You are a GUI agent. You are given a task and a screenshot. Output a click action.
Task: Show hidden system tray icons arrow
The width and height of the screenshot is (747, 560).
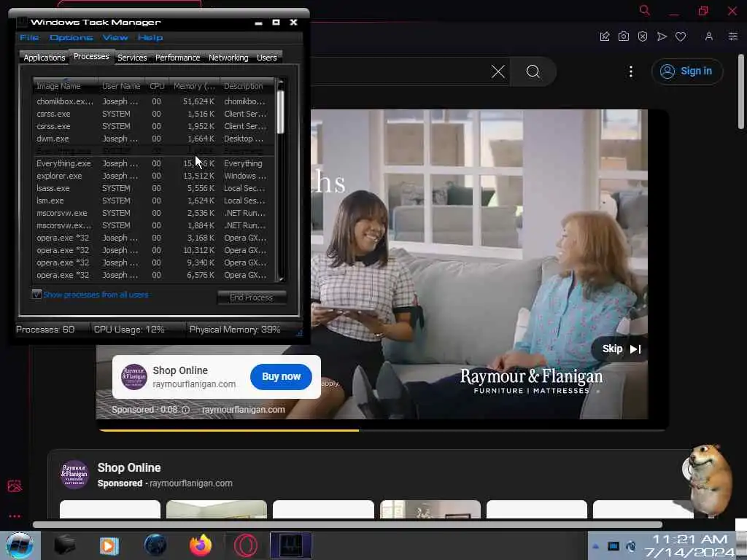[x=595, y=547]
